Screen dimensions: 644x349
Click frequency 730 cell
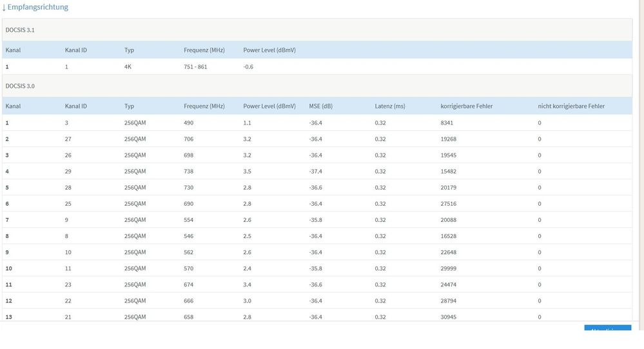(188, 188)
